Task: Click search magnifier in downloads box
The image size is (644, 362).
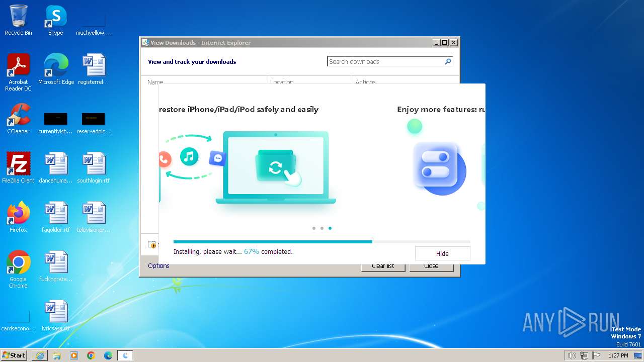Action: pos(448,61)
